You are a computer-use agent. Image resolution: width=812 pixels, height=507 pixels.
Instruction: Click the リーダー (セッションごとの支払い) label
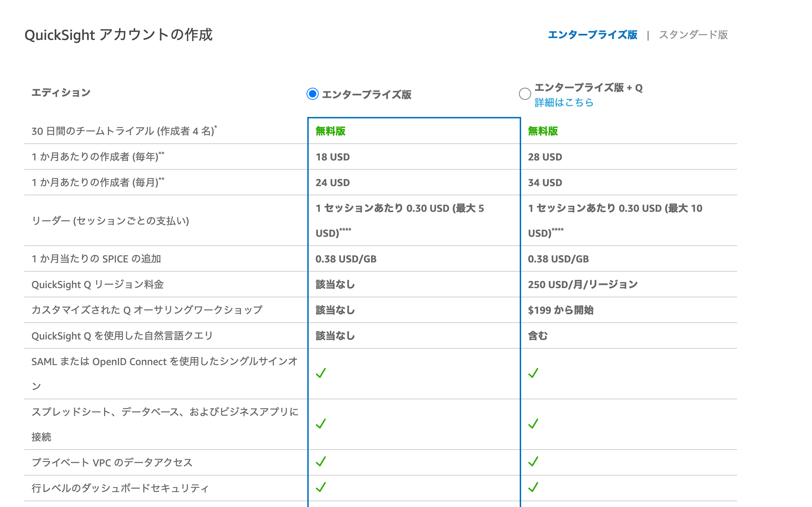click(110, 221)
